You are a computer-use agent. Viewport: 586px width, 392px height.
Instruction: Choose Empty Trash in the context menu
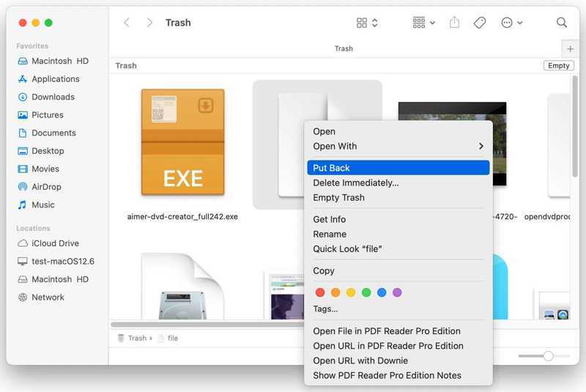tap(398, 198)
